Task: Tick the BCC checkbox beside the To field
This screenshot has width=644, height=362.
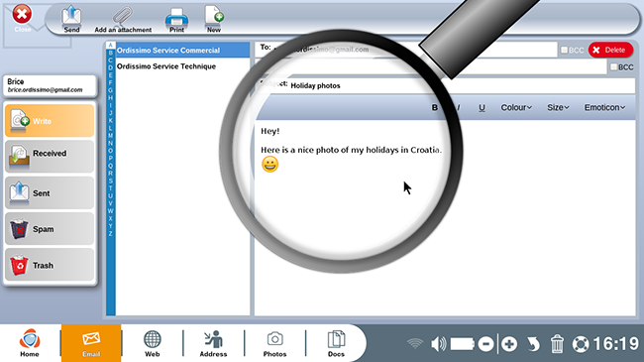Action: [565, 50]
